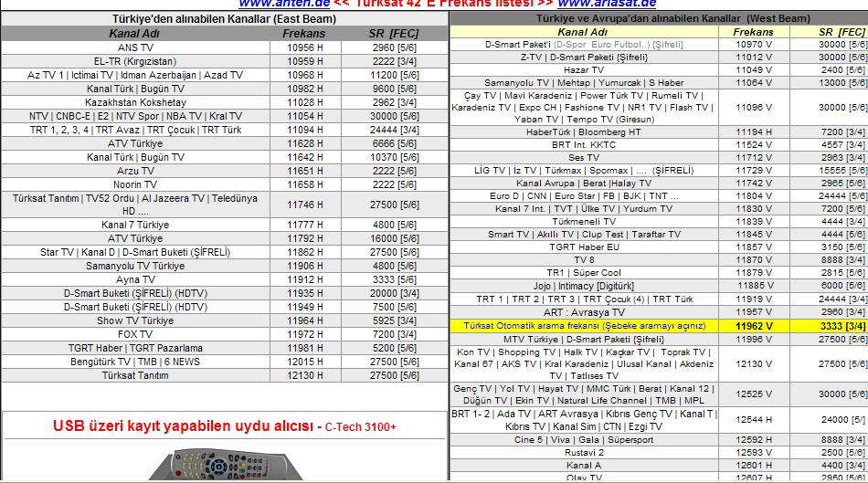Select TR1 | Süper Cool row
This screenshot has height=483, width=868.
[659, 273]
